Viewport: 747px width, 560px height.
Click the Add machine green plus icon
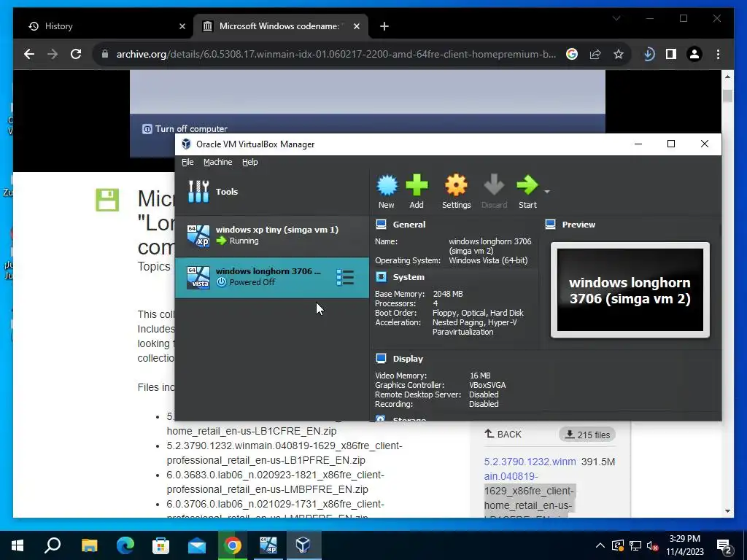point(417,191)
